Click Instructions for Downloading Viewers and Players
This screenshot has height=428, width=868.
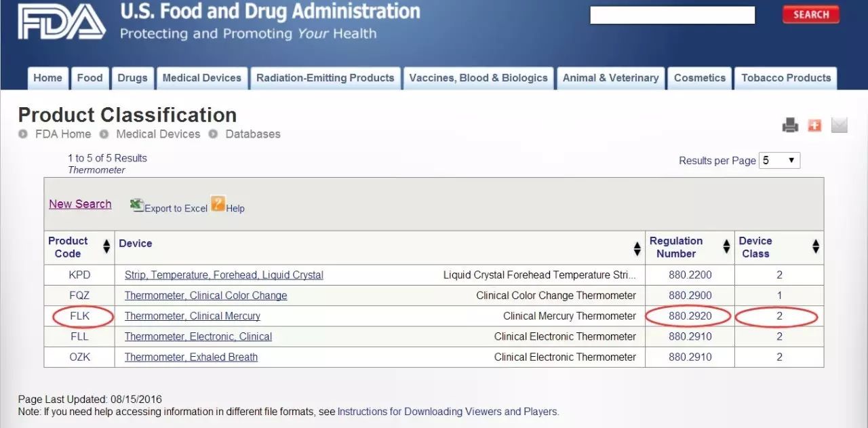click(448, 412)
